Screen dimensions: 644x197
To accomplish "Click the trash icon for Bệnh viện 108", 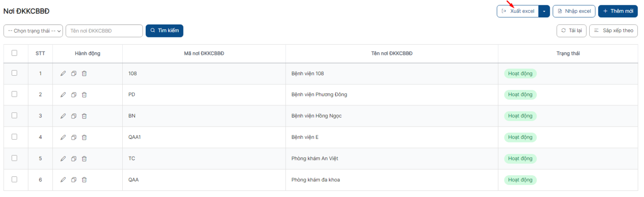I will click(x=84, y=74).
